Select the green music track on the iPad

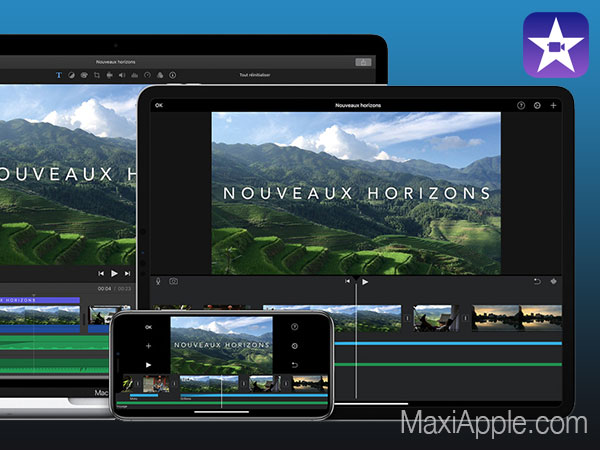click(x=448, y=365)
